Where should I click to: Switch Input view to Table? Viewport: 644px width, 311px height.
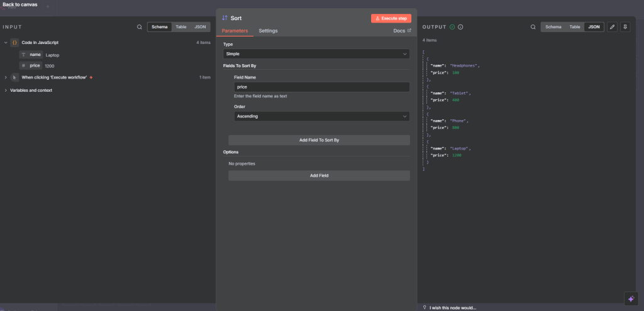click(x=180, y=27)
